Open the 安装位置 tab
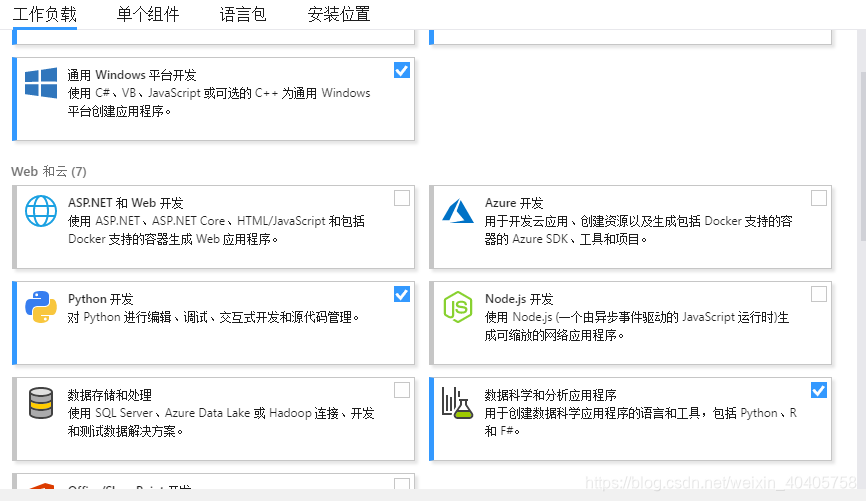866x501 pixels. click(x=339, y=14)
